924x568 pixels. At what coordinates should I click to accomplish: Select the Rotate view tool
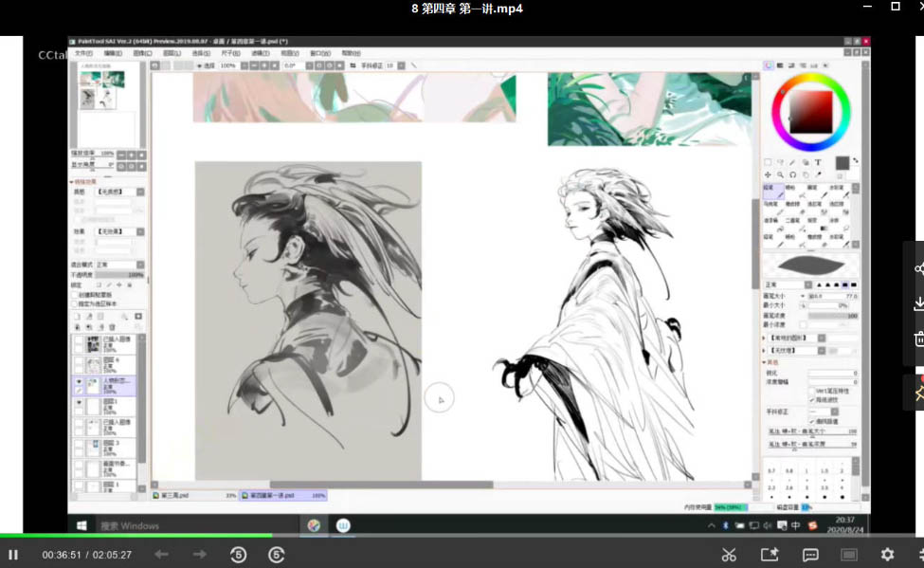792,175
